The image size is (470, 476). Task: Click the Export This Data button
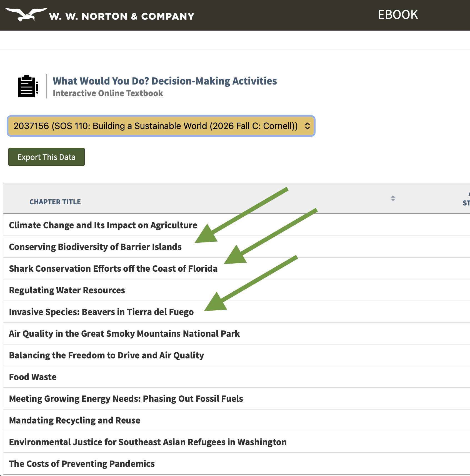coord(46,157)
